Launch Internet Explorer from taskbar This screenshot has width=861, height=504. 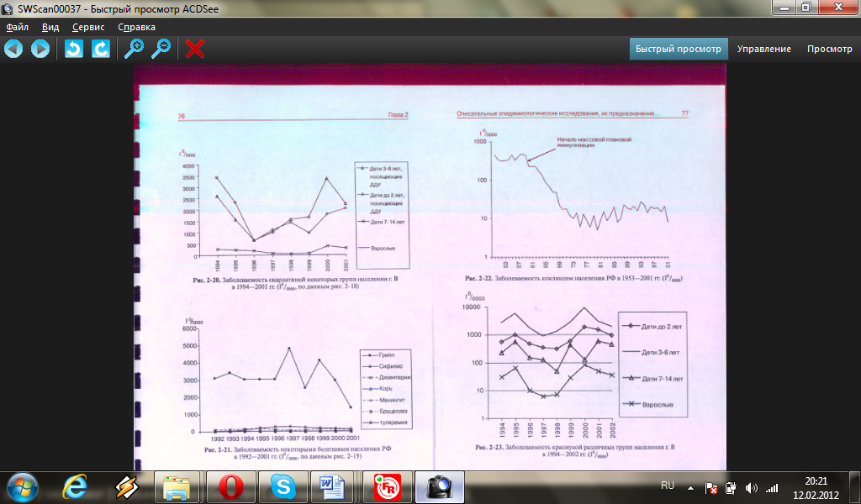click(75, 487)
